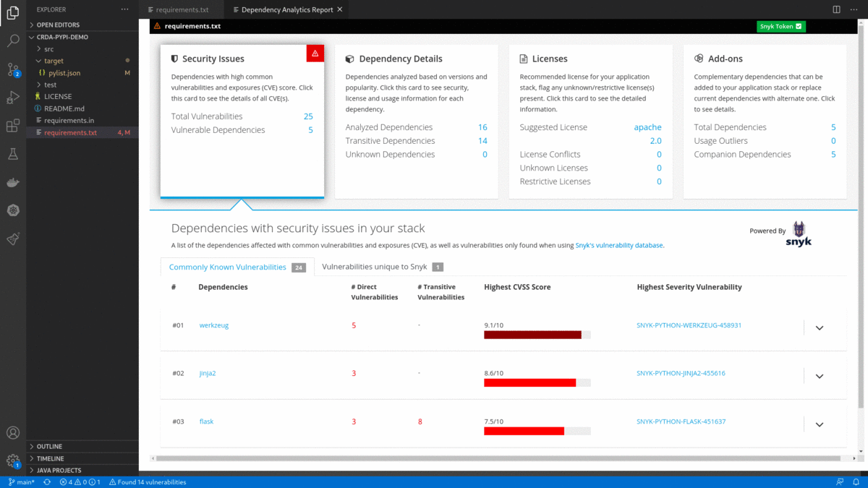Viewport: 868px width, 488px height.
Task: Open problems panel from errors and warnings count
Action: [80, 482]
